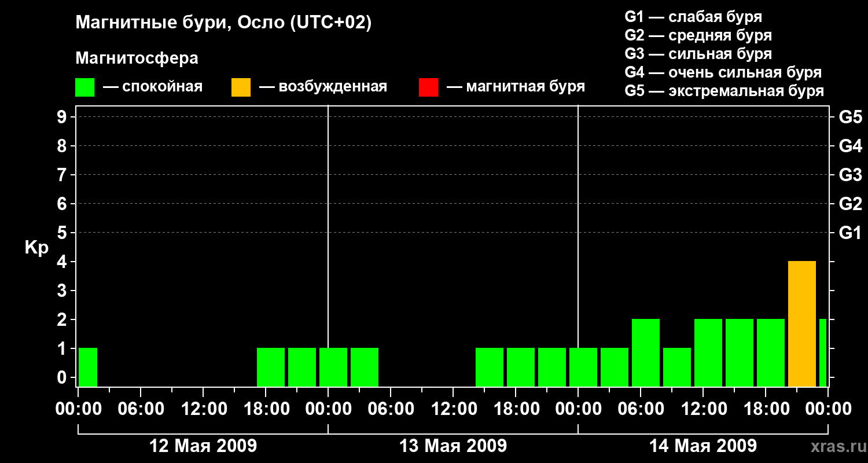Click the '12:00' time label above 13 Мая
The height and width of the screenshot is (463, 868).
click(x=454, y=409)
